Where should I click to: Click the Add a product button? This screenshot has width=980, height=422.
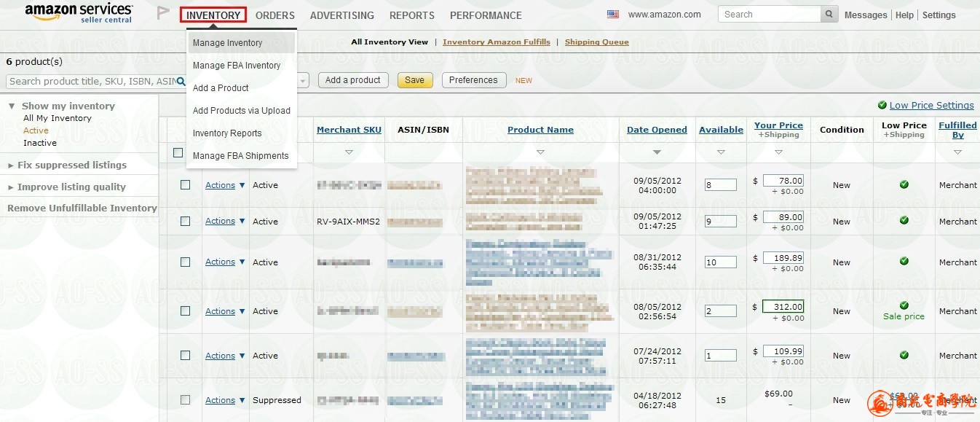point(353,80)
